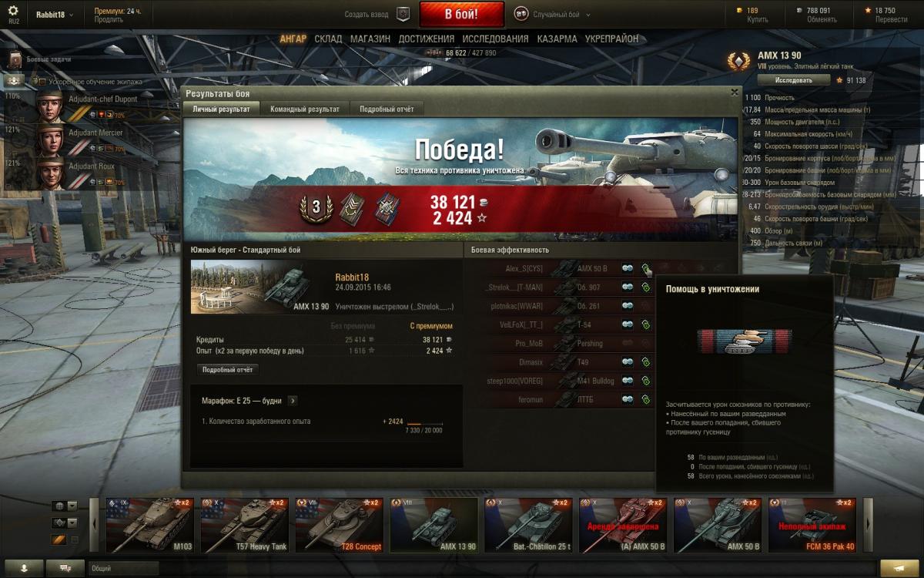Switch to the Командный результат tab

[x=305, y=109]
